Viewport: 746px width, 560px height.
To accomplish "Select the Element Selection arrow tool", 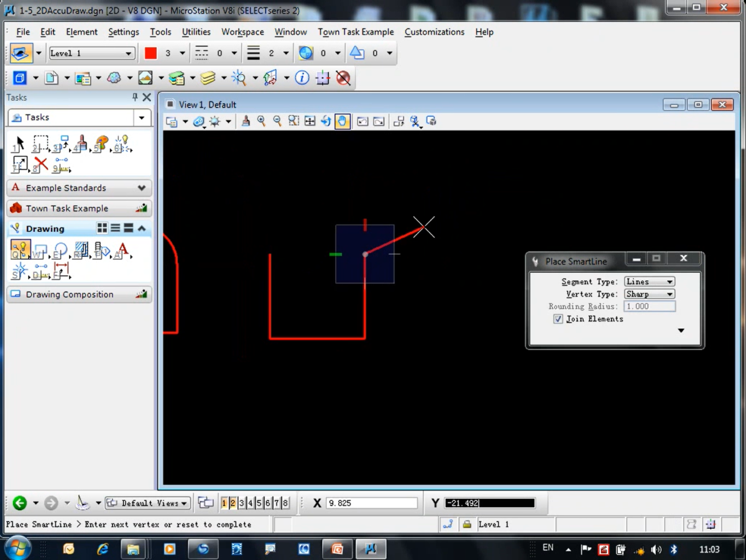I will coord(19,144).
